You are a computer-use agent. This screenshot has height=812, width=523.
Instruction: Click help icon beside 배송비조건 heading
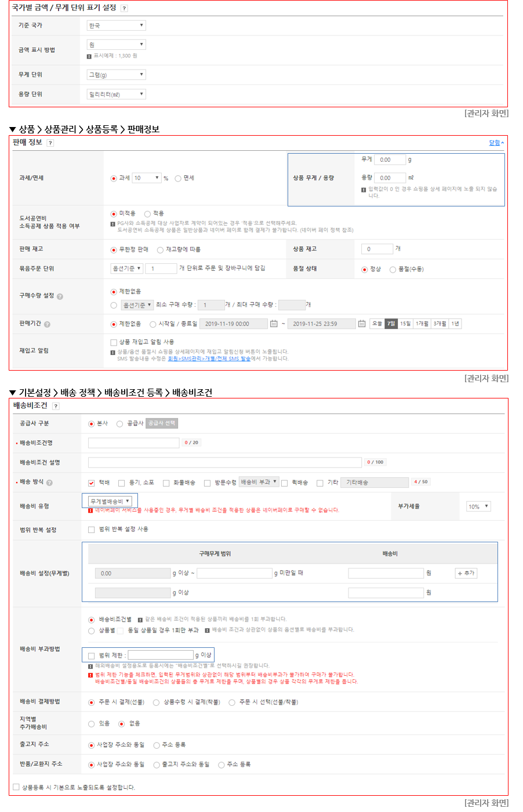pos(56,406)
